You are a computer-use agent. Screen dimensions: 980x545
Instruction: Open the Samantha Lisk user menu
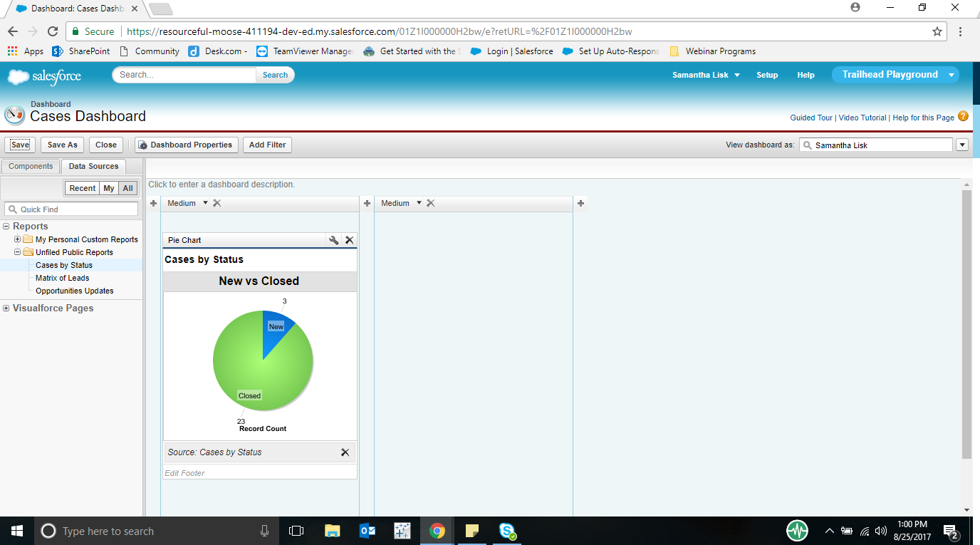tap(706, 75)
